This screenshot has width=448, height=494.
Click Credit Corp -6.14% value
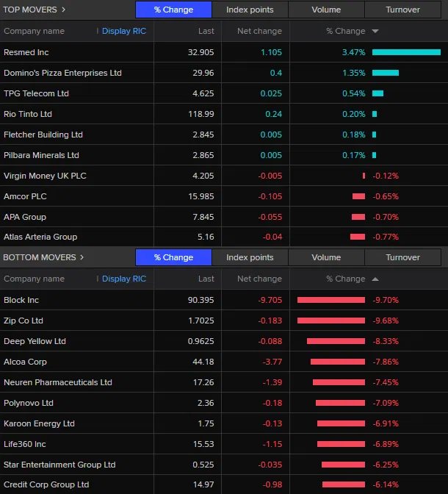point(386,484)
